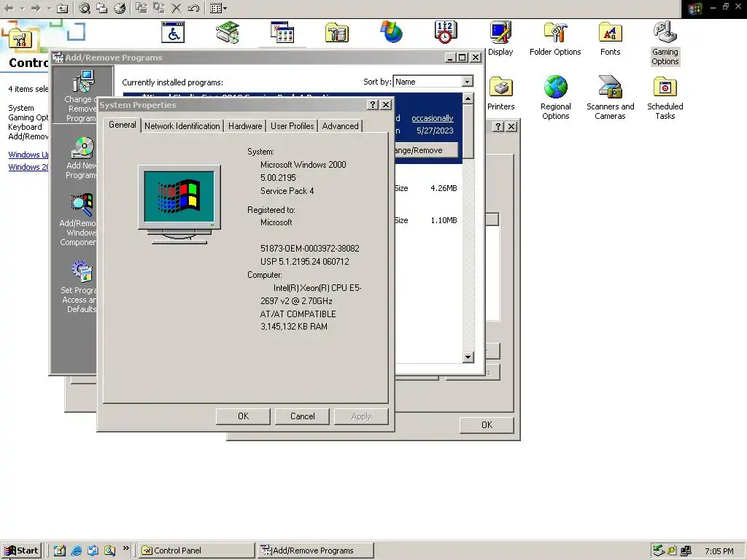
Task: Expand the quick launch overflow chevron
Action: (125, 548)
